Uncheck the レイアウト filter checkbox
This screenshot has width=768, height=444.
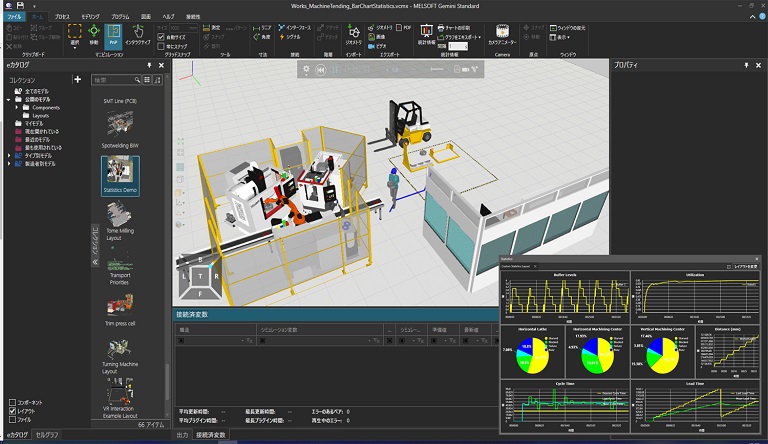(12, 411)
